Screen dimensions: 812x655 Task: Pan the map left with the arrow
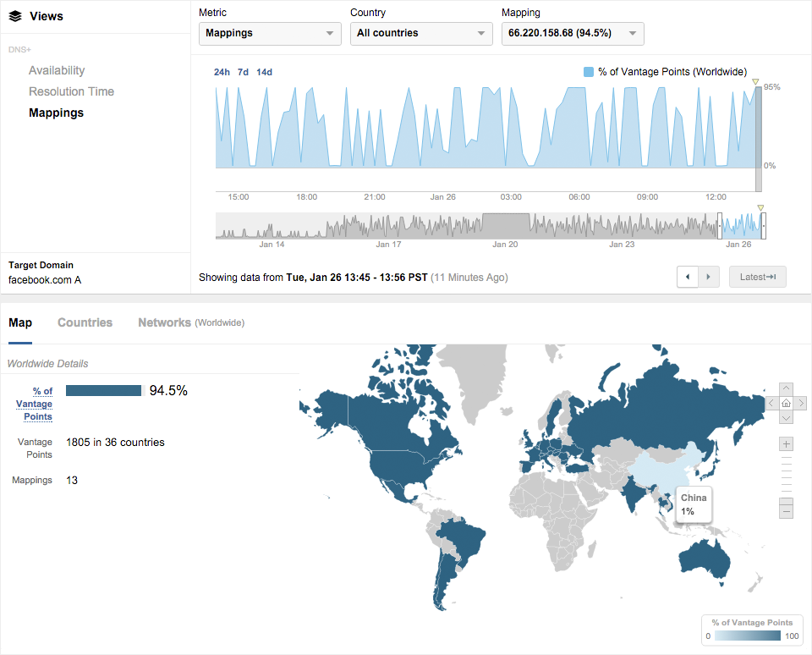pyautogui.click(x=771, y=403)
